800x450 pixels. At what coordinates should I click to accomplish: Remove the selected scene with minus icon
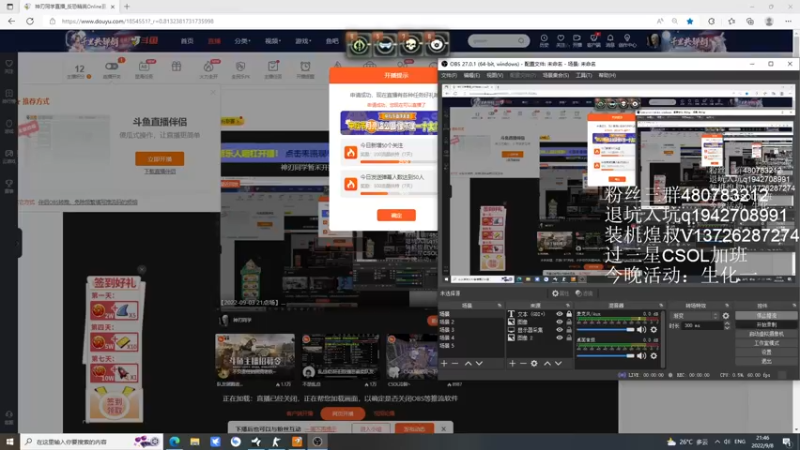pyautogui.click(x=455, y=363)
